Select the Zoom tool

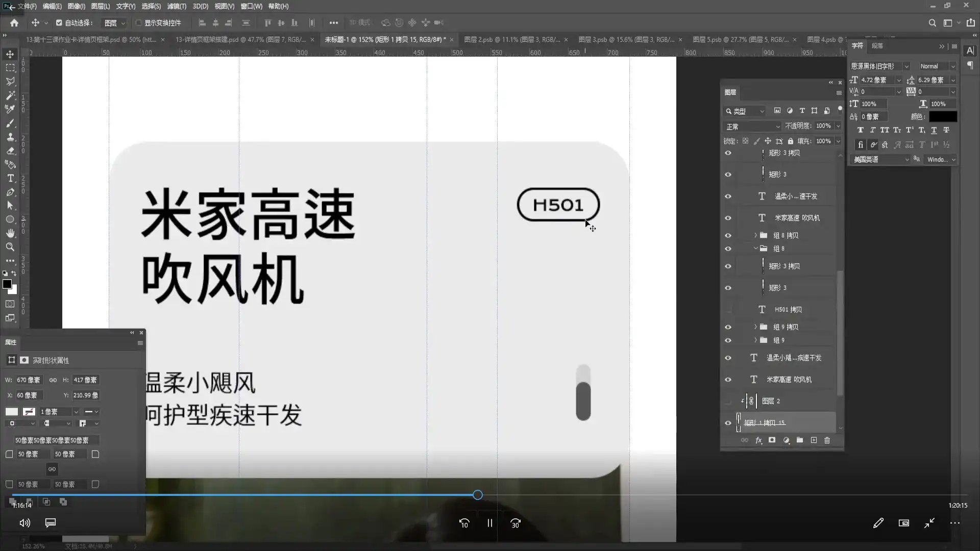[x=10, y=247]
